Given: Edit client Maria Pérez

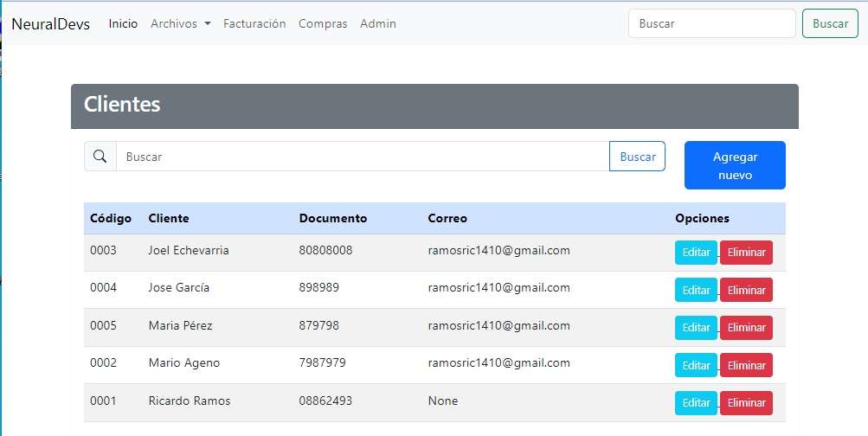Looking at the screenshot, I should click(x=696, y=328).
